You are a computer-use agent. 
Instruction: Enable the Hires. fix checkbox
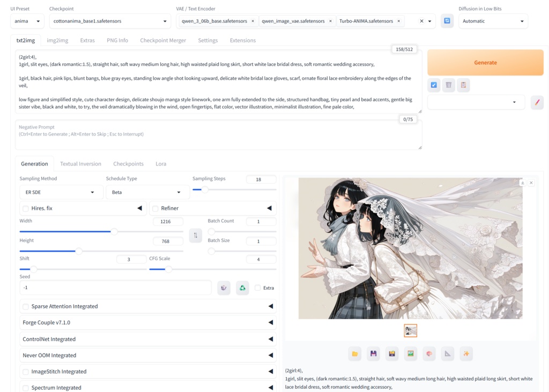(26, 208)
